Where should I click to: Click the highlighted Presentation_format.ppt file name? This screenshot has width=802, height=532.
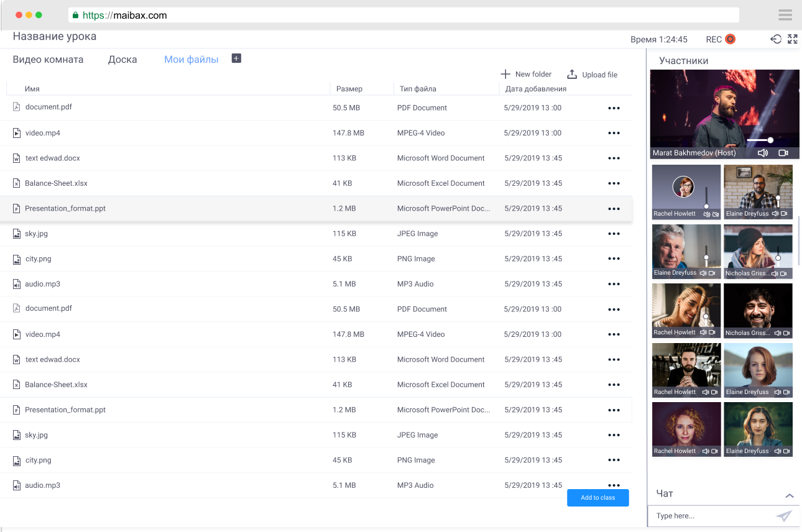pyautogui.click(x=65, y=209)
